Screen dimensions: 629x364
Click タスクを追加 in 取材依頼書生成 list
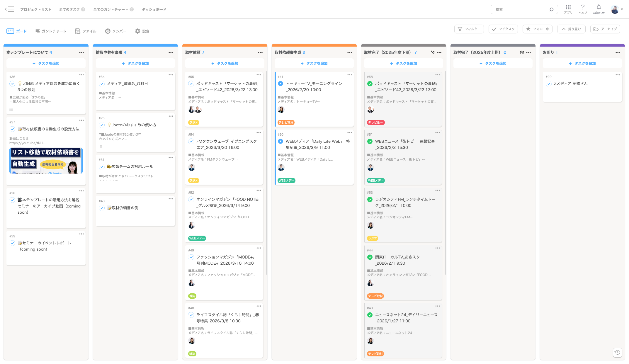[314, 63]
